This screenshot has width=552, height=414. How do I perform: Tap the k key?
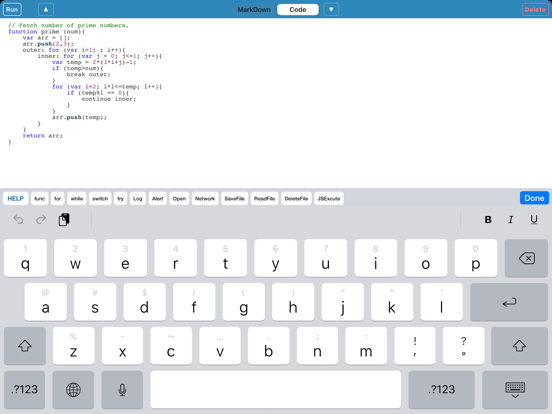(x=392, y=302)
